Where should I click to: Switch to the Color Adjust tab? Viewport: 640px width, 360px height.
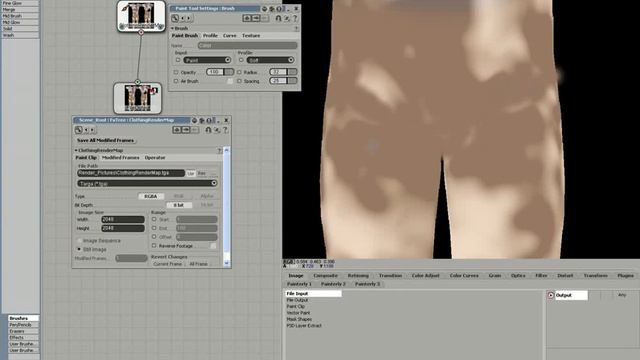[426, 276]
